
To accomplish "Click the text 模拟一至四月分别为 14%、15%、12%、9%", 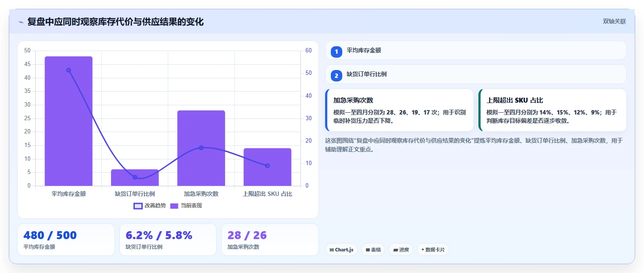I will click(544, 112).
